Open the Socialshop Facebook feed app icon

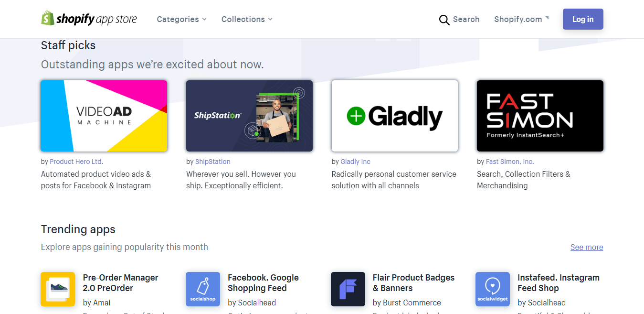tap(203, 289)
